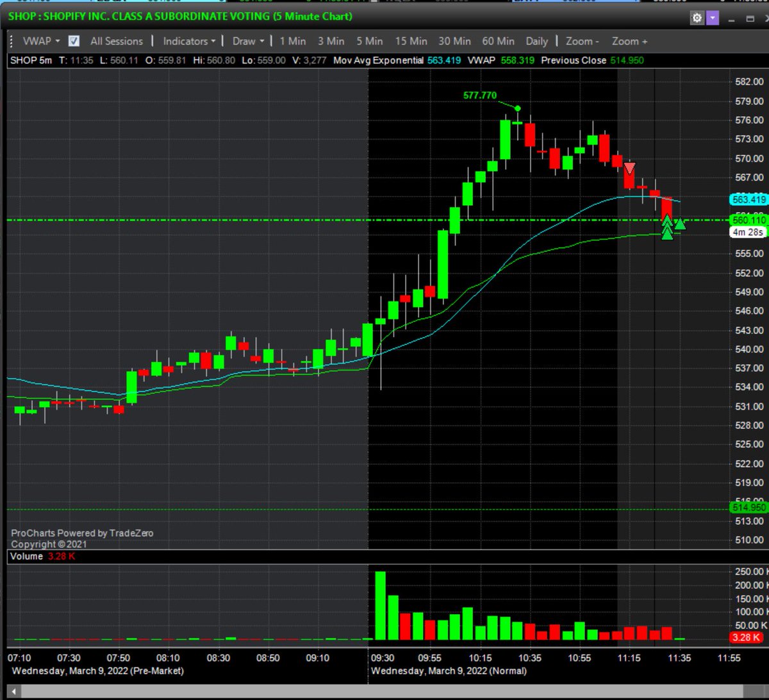Expand the VWAP dropdown menu

[42, 41]
